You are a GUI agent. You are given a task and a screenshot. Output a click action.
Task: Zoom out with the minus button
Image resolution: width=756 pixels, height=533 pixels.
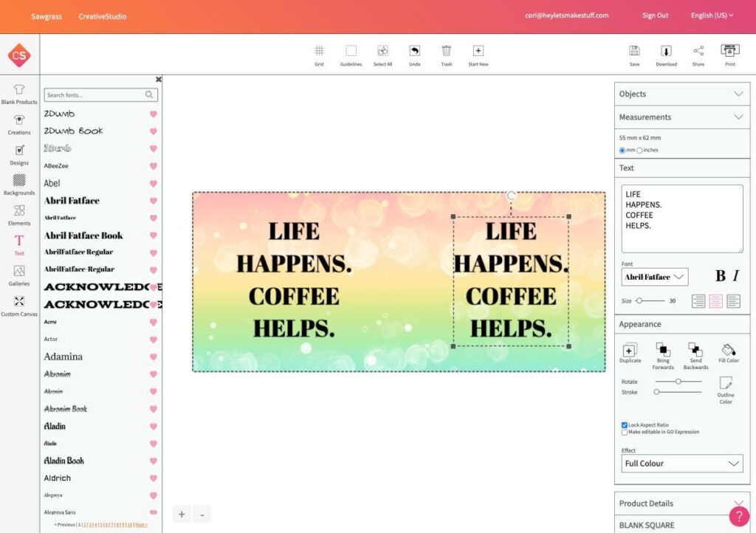[202, 515]
